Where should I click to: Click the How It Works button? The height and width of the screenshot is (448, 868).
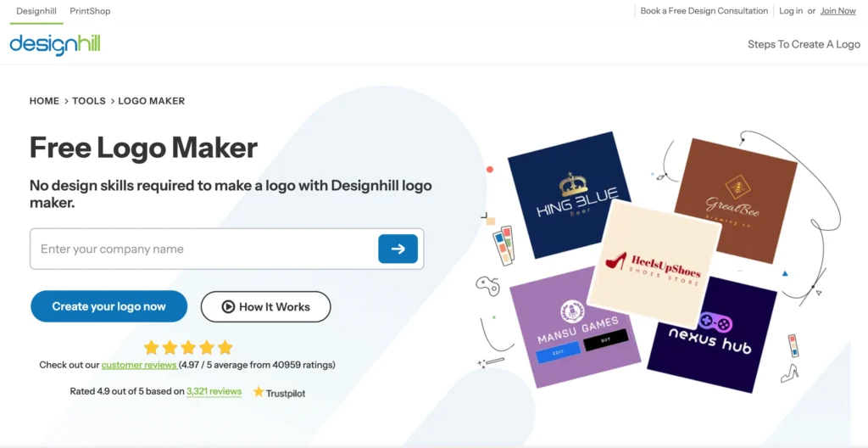(x=265, y=306)
